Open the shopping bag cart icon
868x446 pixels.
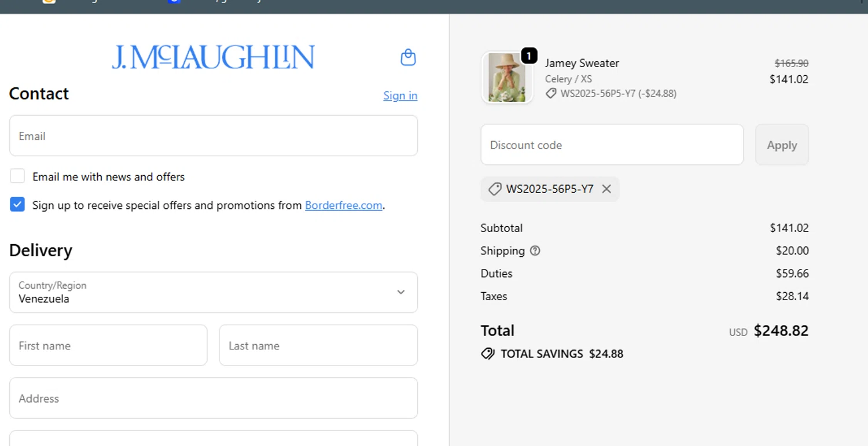click(x=408, y=57)
